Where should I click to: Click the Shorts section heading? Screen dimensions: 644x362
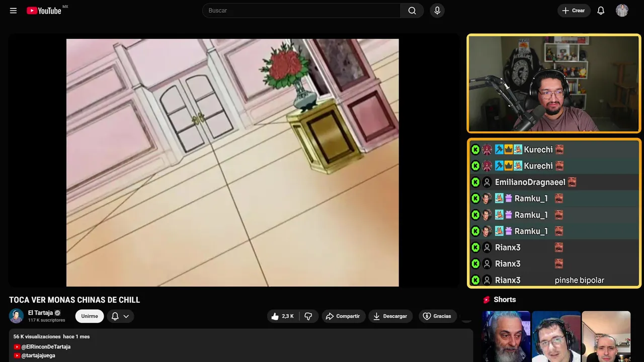click(505, 300)
